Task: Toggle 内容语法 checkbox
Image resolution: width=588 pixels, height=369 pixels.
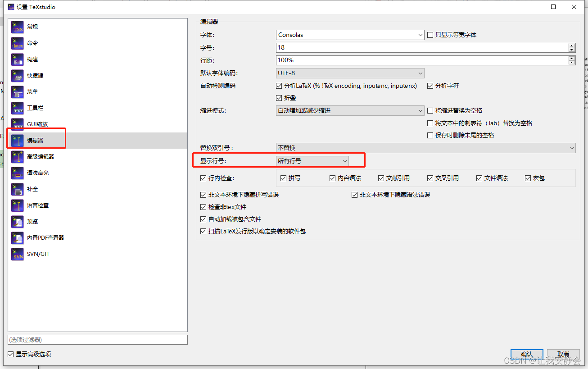Action: point(332,178)
